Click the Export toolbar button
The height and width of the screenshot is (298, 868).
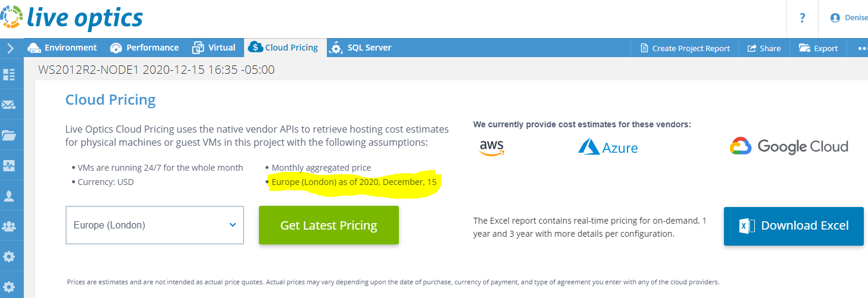click(818, 48)
